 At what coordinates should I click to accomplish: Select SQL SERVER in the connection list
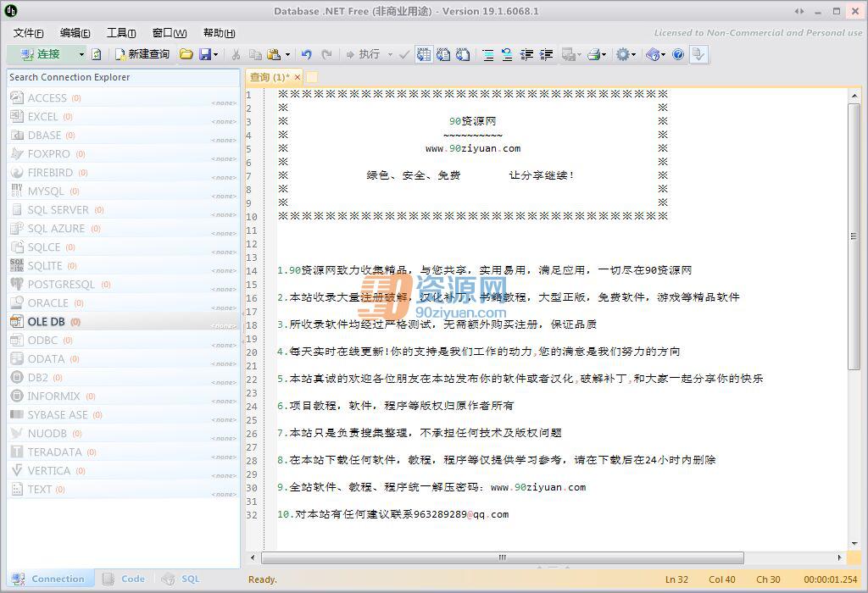124,209
